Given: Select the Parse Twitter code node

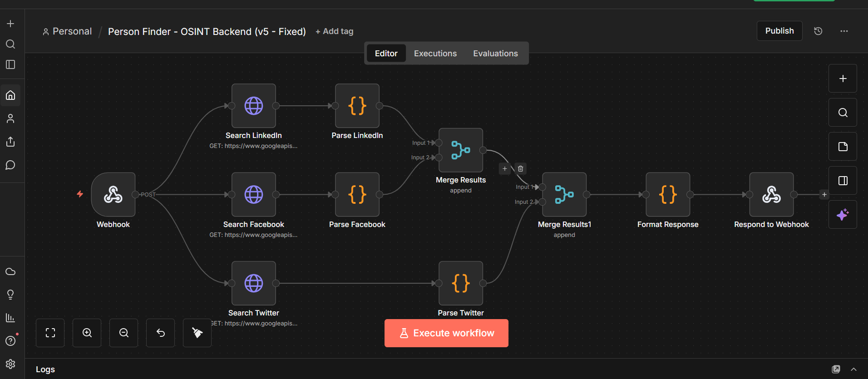Looking at the screenshot, I should tap(461, 283).
